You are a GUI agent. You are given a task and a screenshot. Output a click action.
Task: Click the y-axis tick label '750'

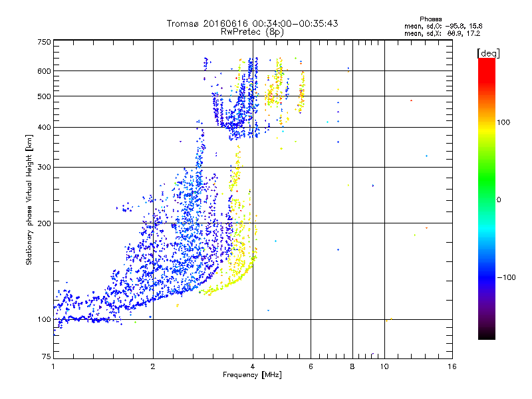tap(44, 42)
